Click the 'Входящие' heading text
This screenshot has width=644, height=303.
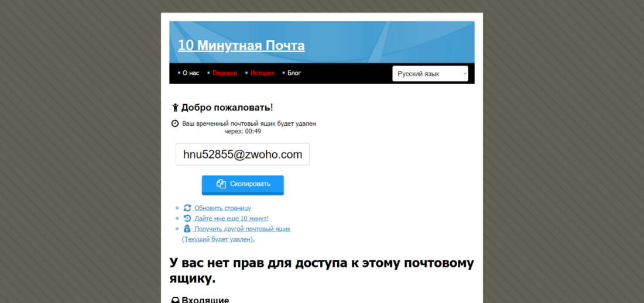click(x=205, y=299)
